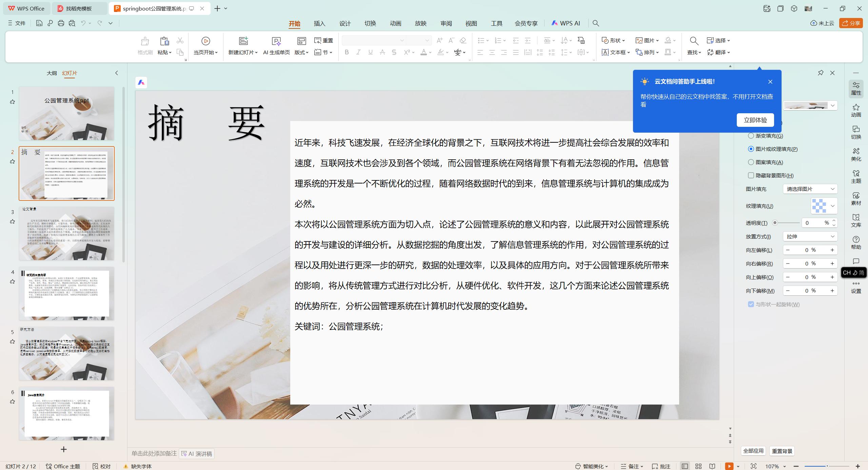Open WPS AI from the ribbon
Viewport: 868px width, 470px height.
pos(566,23)
